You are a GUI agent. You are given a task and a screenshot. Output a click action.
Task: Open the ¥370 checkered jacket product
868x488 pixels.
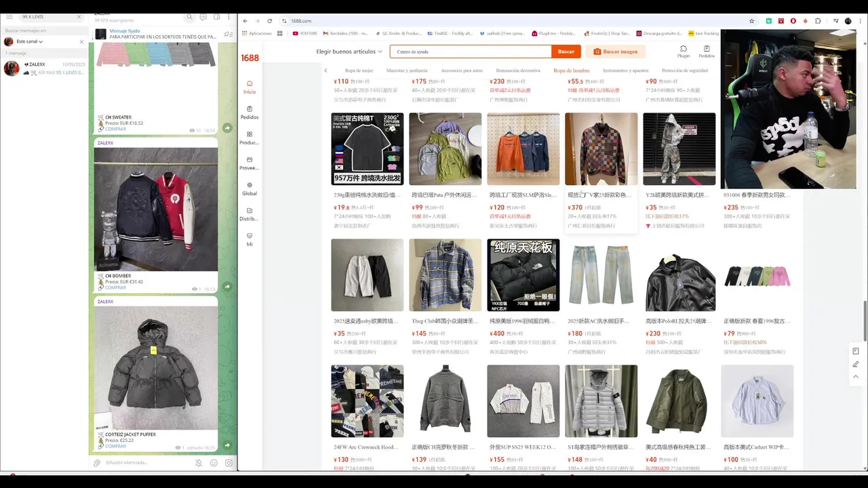pos(601,171)
